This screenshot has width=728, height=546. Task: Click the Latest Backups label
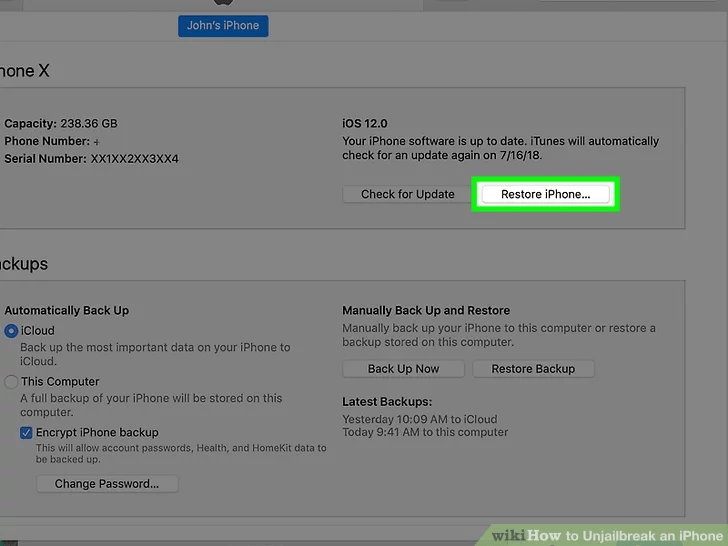(388, 401)
